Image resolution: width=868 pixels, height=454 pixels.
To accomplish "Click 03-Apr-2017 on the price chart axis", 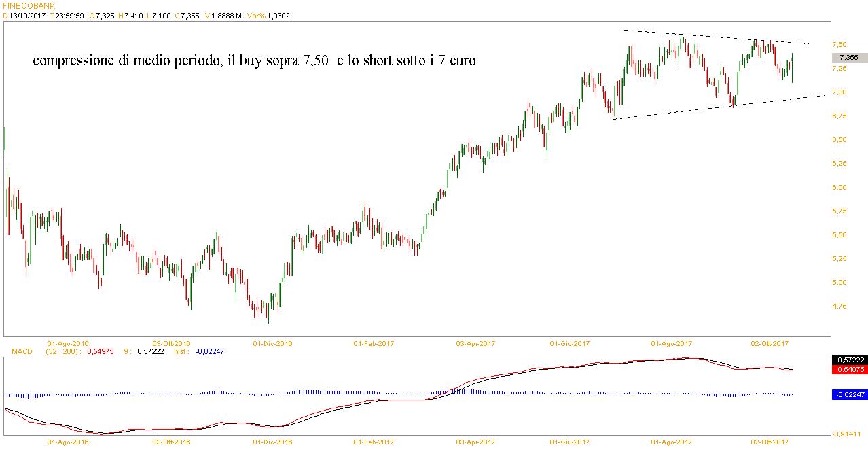I will 475,343.
